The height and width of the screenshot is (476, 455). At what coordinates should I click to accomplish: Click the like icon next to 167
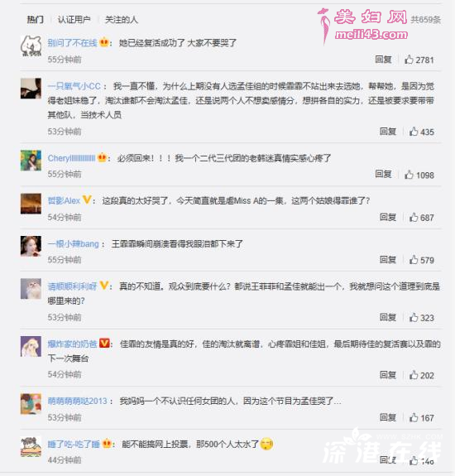click(414, 417)
